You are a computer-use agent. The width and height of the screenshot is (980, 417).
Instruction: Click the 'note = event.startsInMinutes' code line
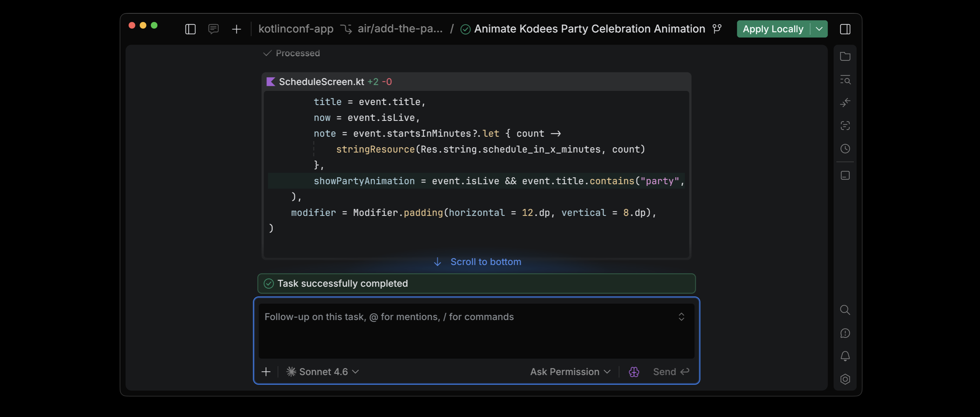click(437, 134)
